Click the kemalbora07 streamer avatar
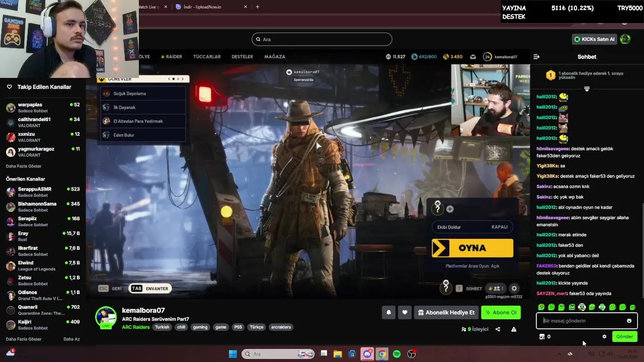This screenshot has height=362, width=644. [106, 317]
